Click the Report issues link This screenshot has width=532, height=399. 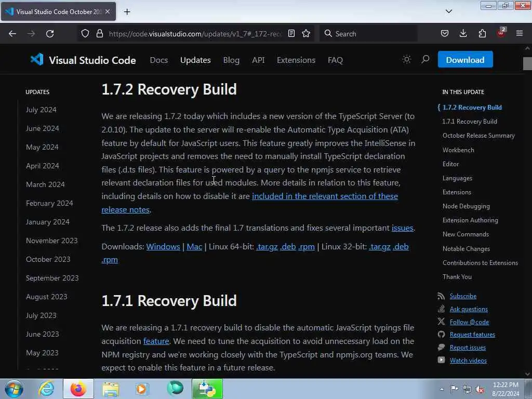(468, 348)
